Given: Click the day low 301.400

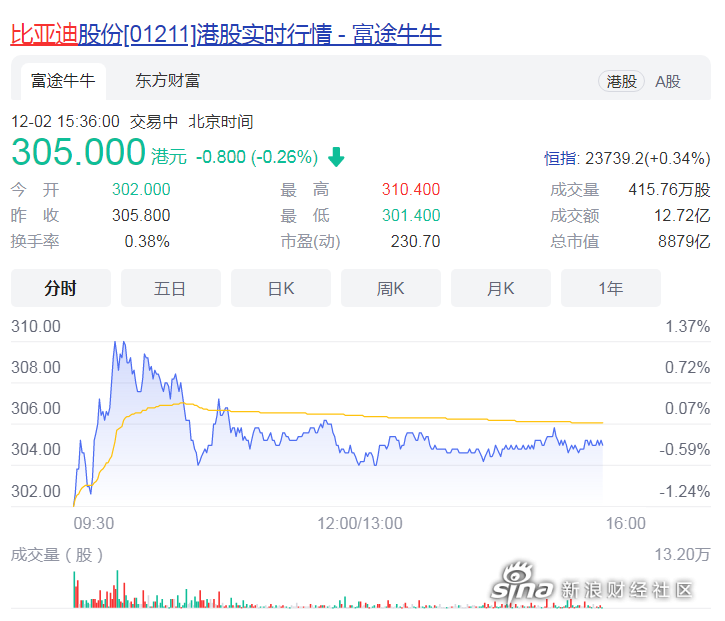Looking at the screenshot, I should coord(411,215).
